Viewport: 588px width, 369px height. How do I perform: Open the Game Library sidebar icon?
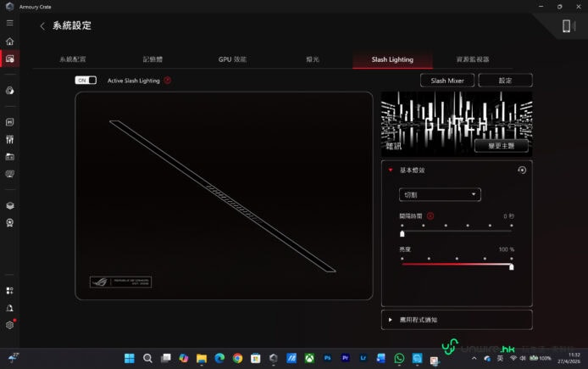click(x=10, y=122)
